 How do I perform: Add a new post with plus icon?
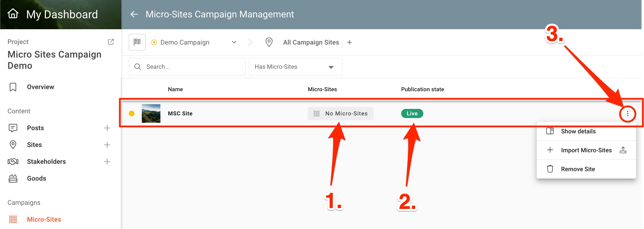pos(107,128)
